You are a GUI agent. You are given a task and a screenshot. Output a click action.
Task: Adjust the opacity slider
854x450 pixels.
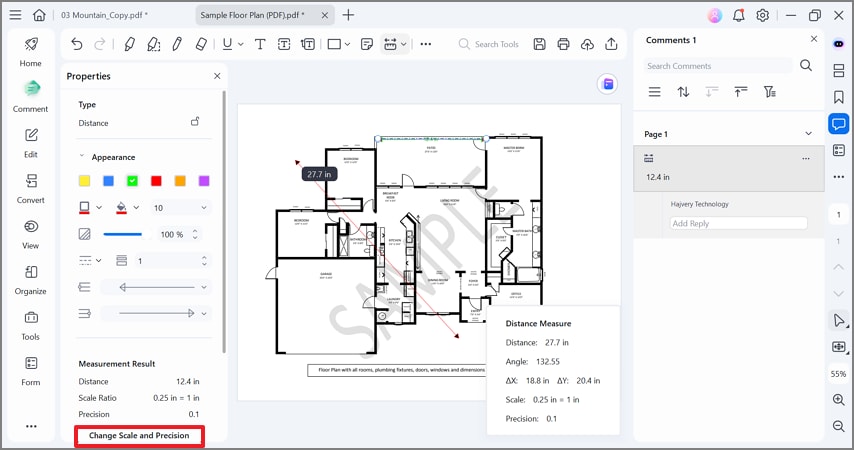click(x=127, y=234)
